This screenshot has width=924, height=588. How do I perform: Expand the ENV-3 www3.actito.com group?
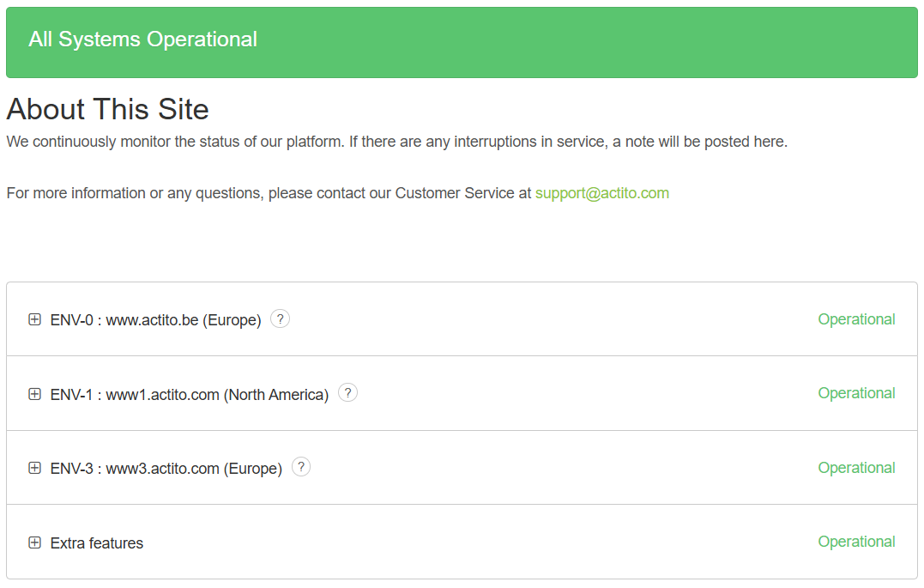[34, 467]
